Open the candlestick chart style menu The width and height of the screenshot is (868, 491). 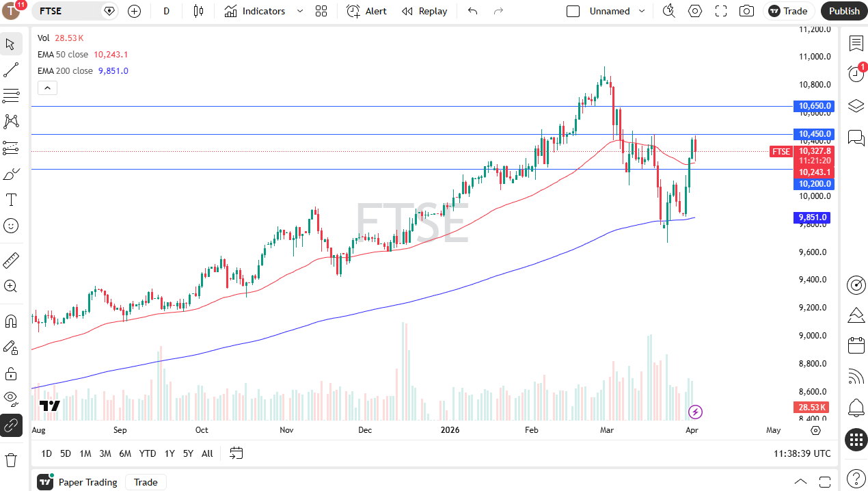pos(199,11)
